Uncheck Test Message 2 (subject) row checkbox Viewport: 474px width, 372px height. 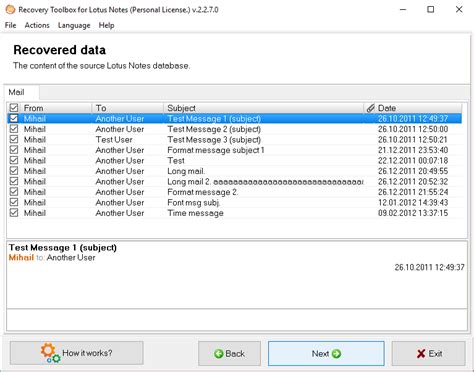click(14, 129)
